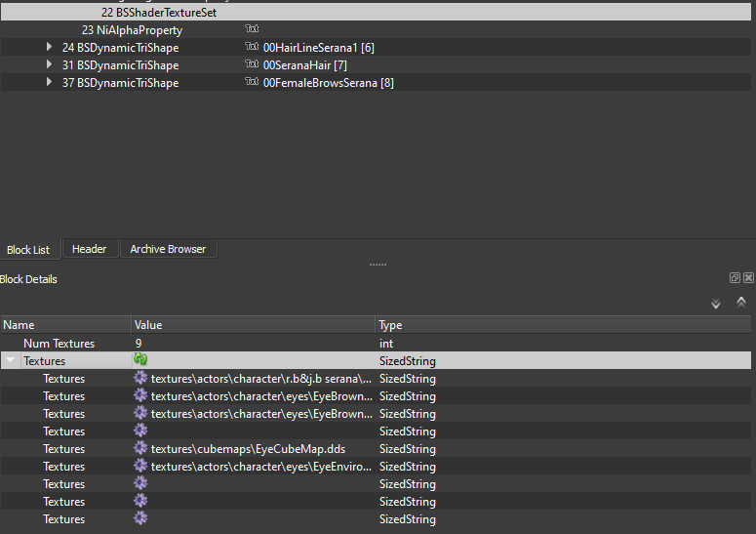Click the textures\cubemaps\EyeCubeMap.dds value
The image size is (756, 534).
249,449
